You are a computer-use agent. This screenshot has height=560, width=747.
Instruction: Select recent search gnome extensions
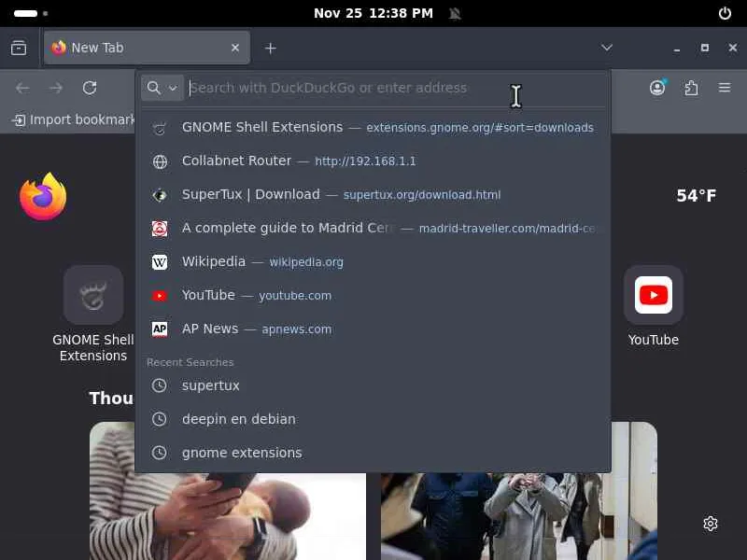click(x=373, y=453)
